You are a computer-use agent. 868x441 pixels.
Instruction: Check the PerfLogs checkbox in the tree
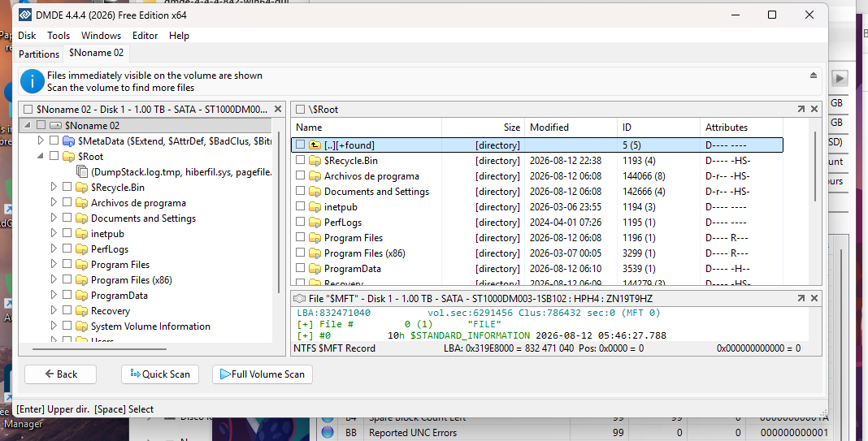pos(67,249)
